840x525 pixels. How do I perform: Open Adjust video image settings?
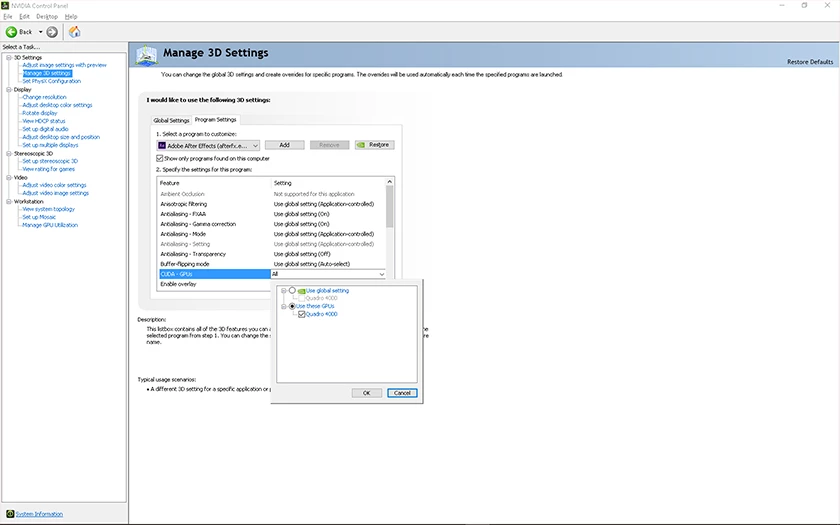56,193
